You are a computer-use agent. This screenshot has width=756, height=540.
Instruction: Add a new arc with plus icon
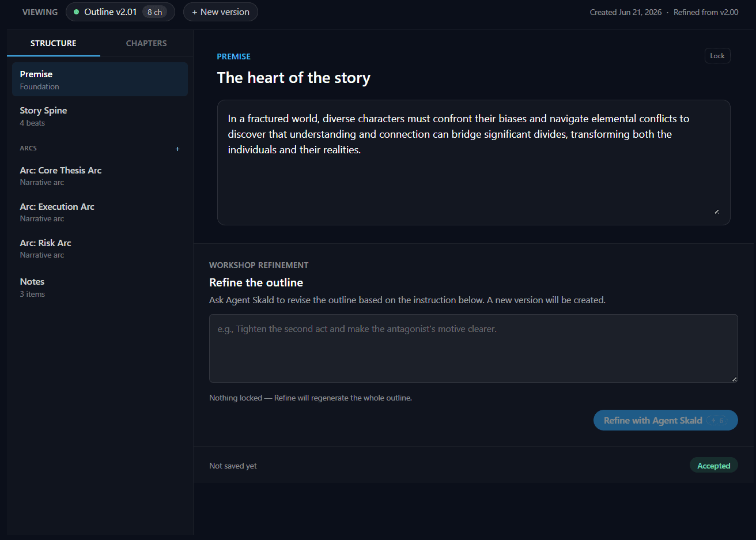tap(177, 149)
